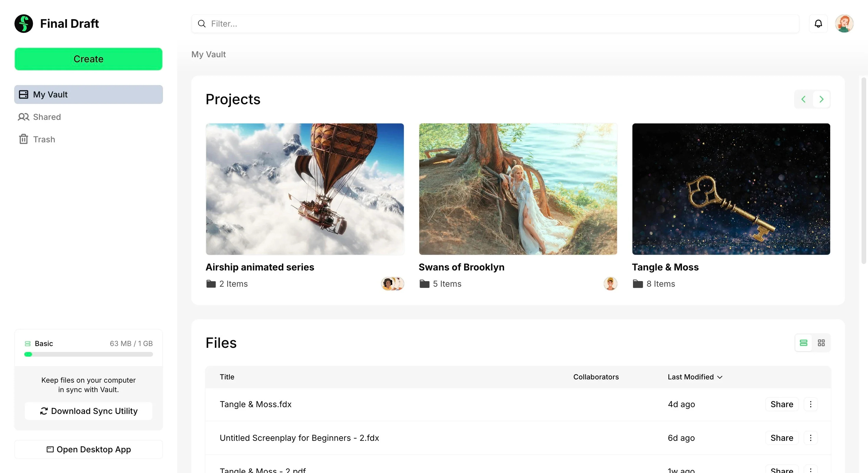
Task: Click Download Sync Utility button
Action: tap(88, 411)
